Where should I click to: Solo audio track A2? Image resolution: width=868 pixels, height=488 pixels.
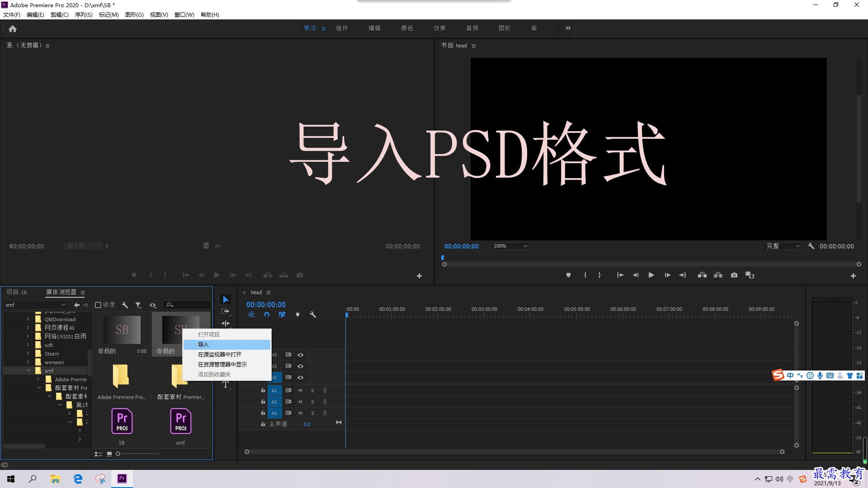(312, 402)
